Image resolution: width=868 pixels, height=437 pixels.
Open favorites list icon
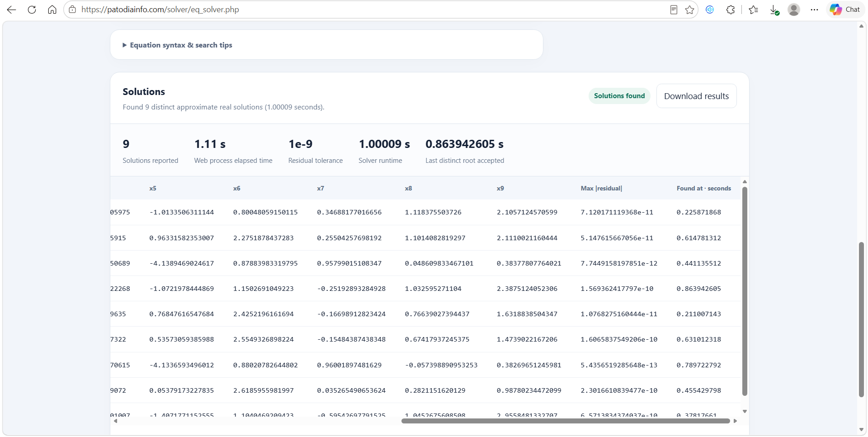point(753,9)
